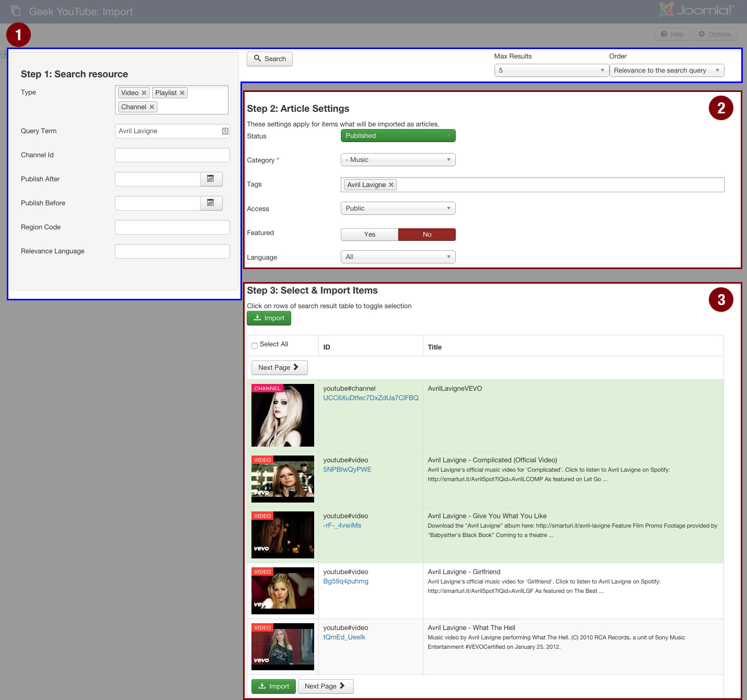Viewport: 747px width, 700px height.
Task: Click the Give You What You Like thumbnail
Action: tap(283, 535)
